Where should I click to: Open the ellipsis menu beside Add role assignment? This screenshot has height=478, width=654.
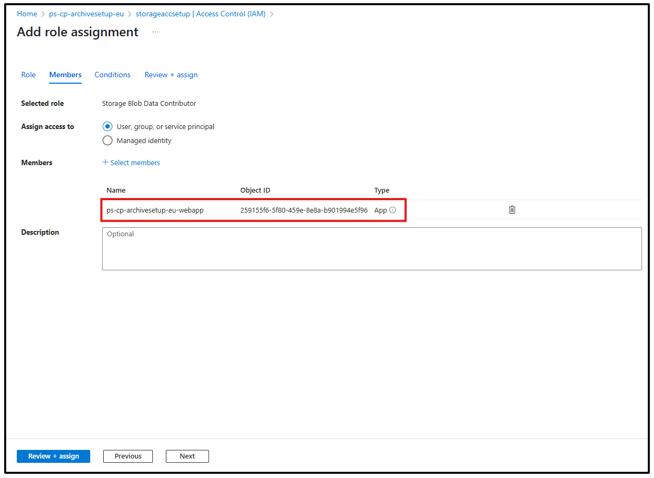tap(155, 32)
